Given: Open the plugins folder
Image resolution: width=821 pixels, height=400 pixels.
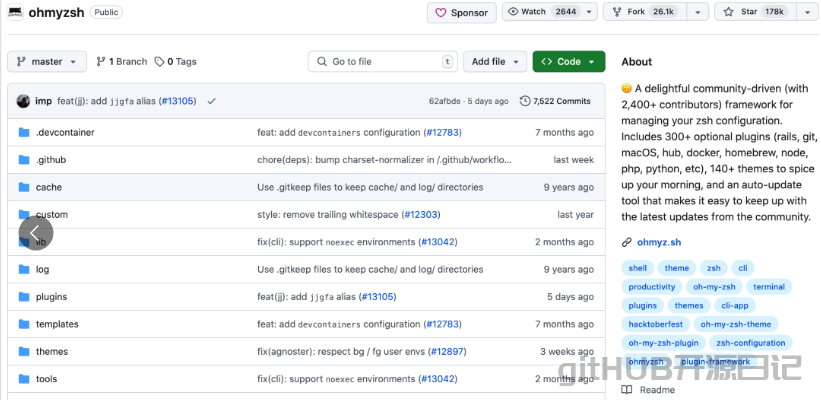Looking at the screenshot, I should [x=51, y=296].
